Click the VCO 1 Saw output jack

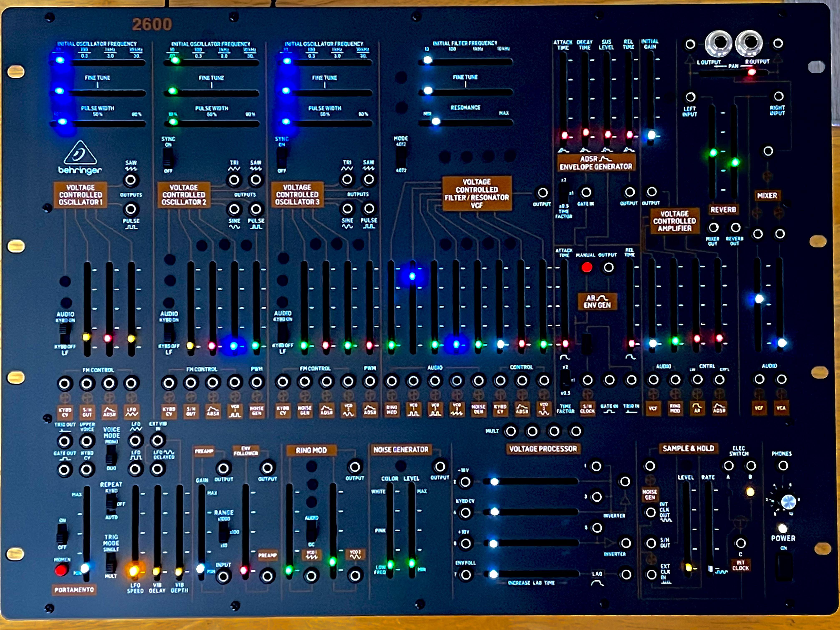pyautogui.click(x=131, y=180)
